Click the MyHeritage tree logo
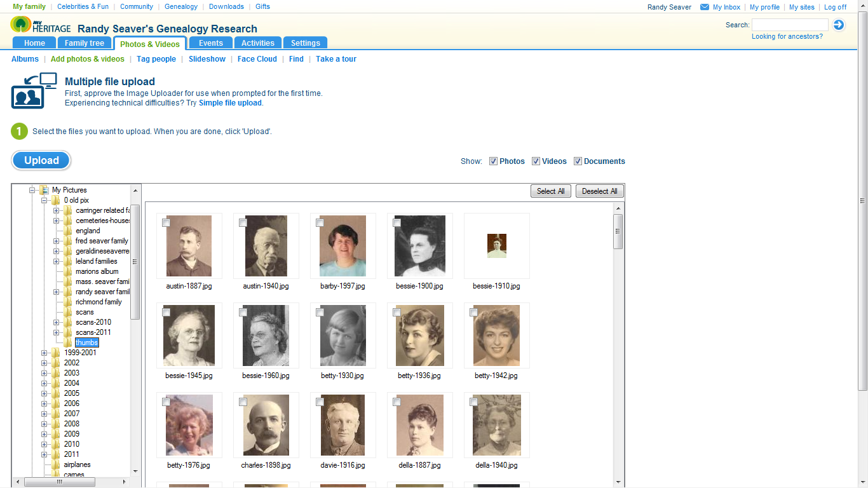 coord(21,25)
